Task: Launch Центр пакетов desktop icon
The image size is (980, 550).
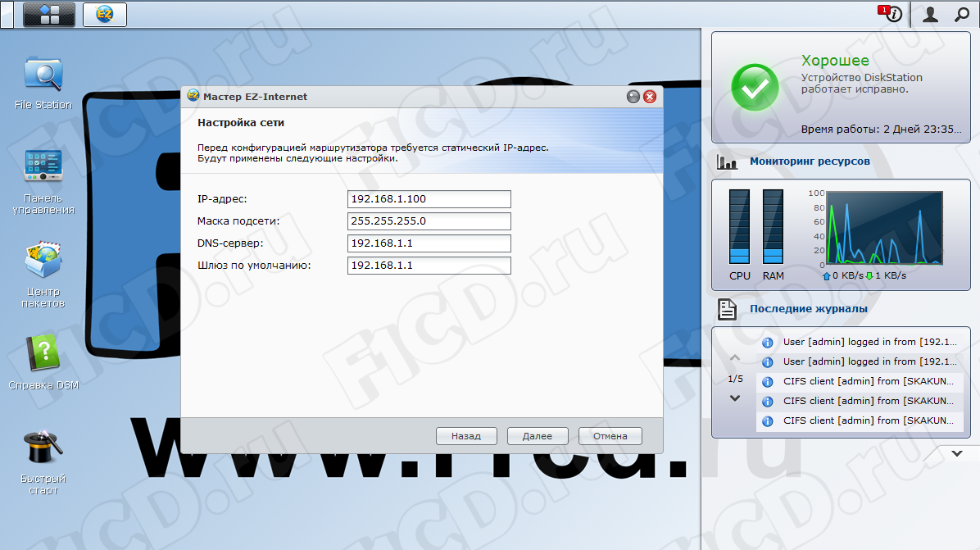Action: click(43, 275)
